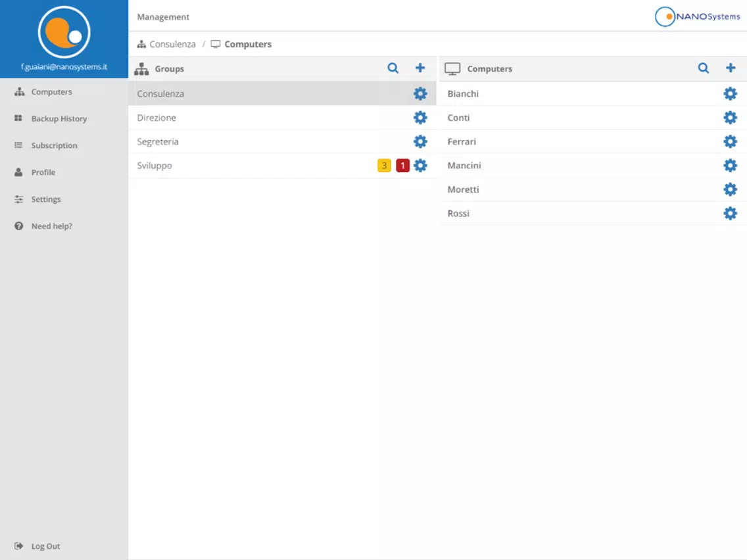Image resolution: width=747 pixels, height=560 pixels.
Task: Select the Rossi computer row
Action: 592,214
